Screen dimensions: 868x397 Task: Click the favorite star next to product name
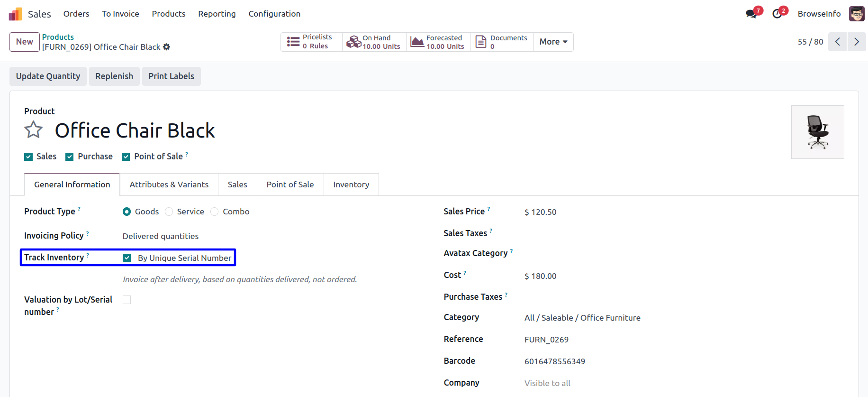coord(34,130)
